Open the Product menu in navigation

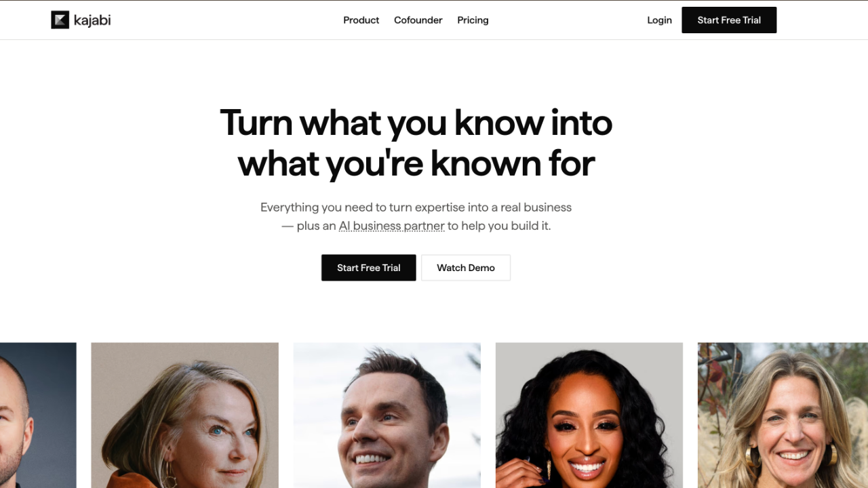[x=361, y=20]
